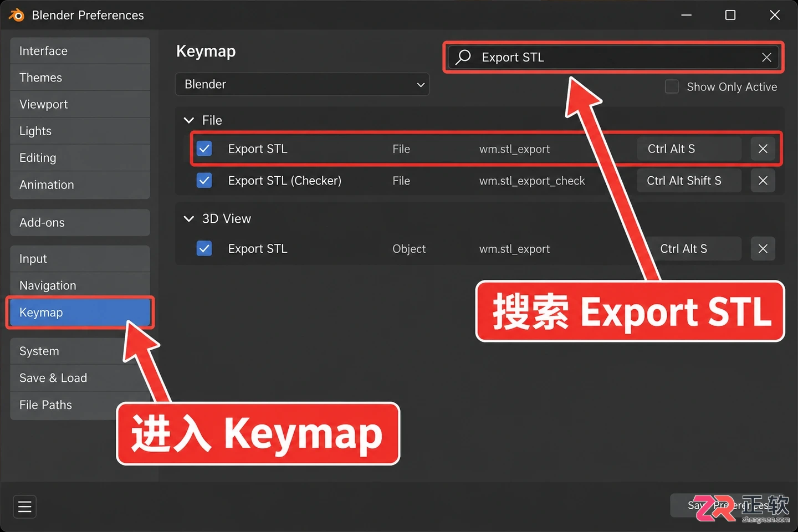Toggle the File Export STL checkbox

[204, 149]
